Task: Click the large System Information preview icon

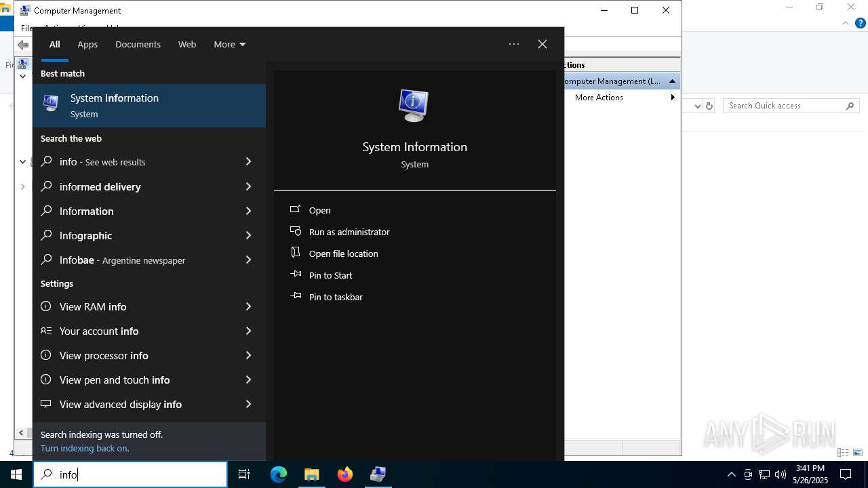Action: [414, 106]
